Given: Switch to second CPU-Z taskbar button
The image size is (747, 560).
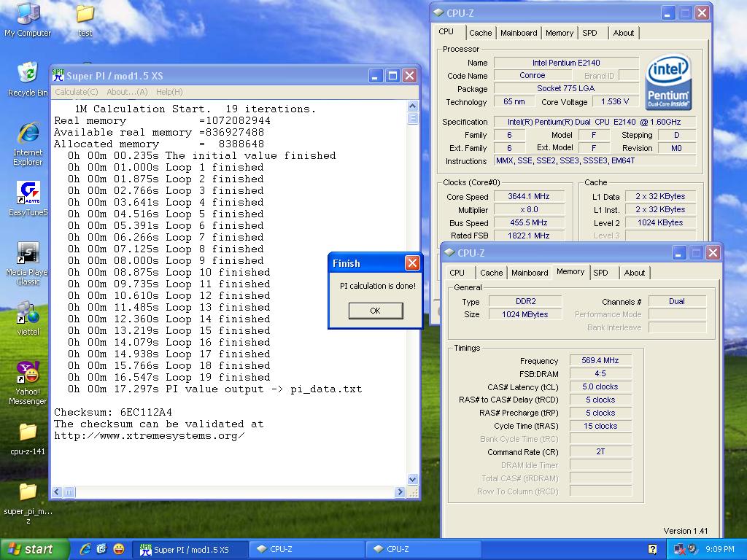Looking at the screenshot, I should point(424,549).
